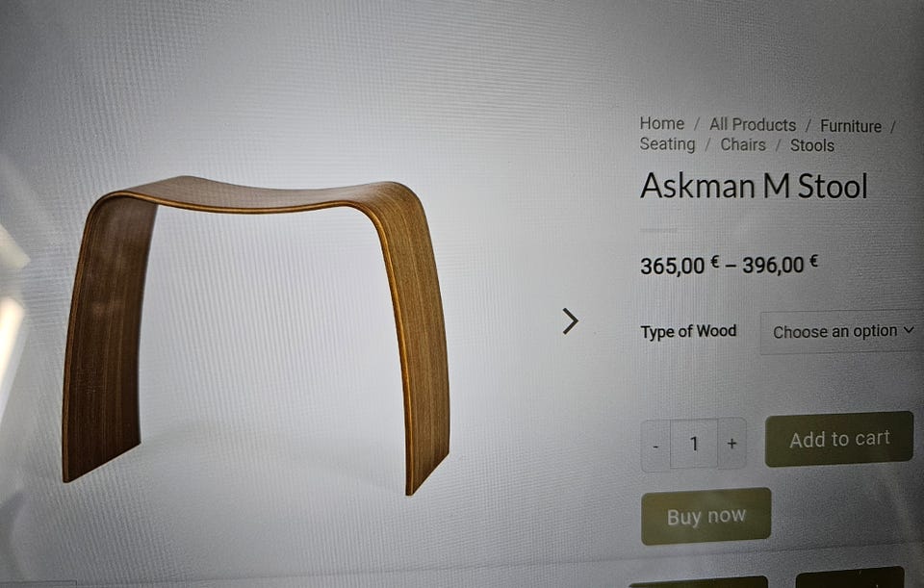Open the Type of Wood dropdown

pos(843,332)
